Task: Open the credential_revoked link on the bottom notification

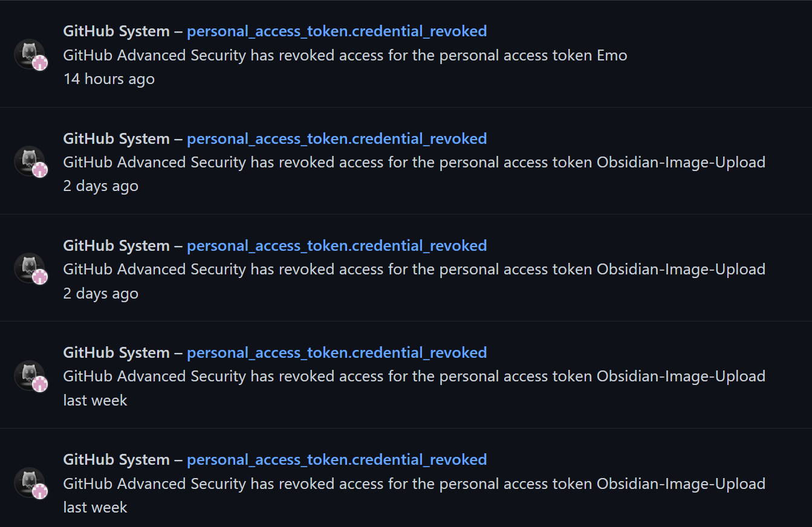Action: pyautogui.click(x=337, y=459)
